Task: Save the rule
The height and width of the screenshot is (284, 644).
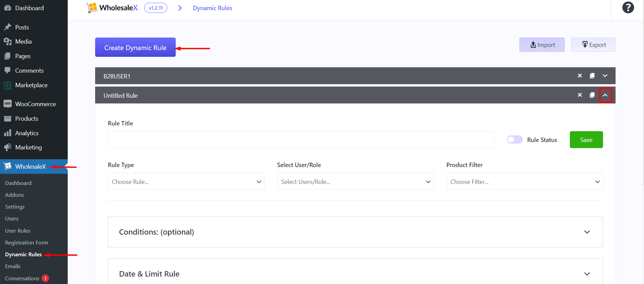Action: [x=586, y=140]
